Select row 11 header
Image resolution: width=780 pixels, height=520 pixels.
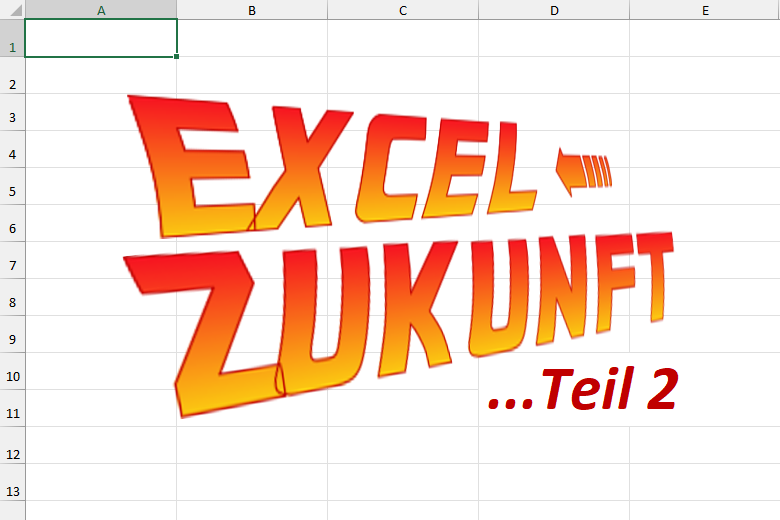click(12, 408)
